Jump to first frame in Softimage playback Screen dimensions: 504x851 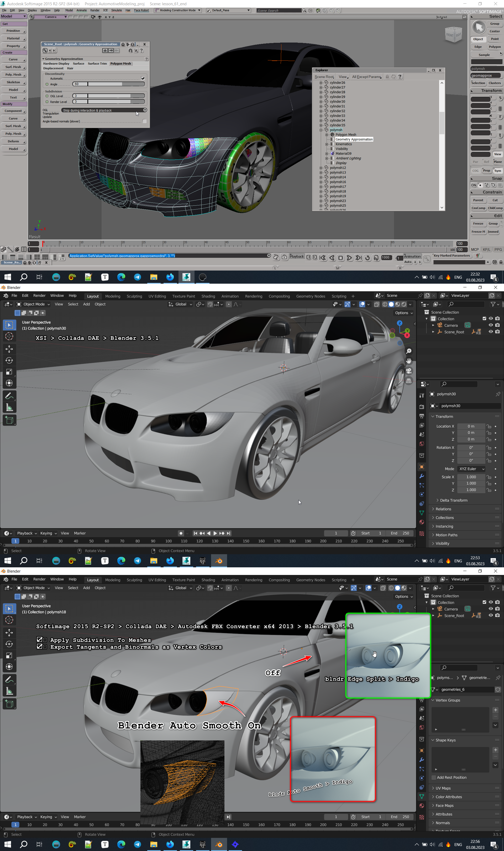click(323, 258)
